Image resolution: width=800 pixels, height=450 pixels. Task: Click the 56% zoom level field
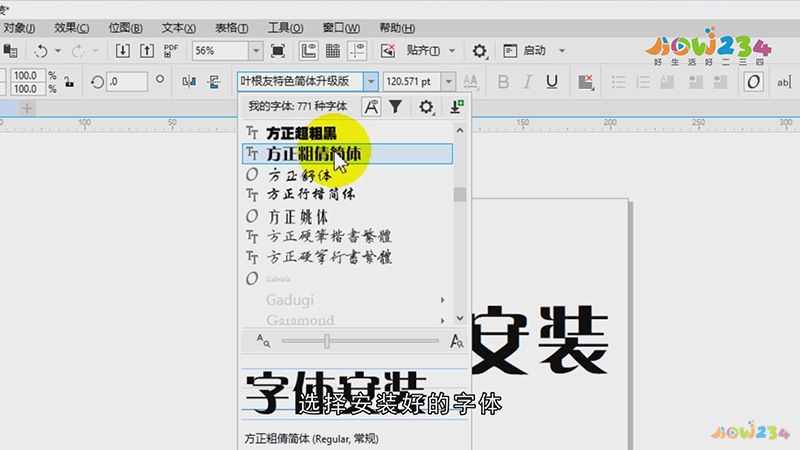(220, 51)
